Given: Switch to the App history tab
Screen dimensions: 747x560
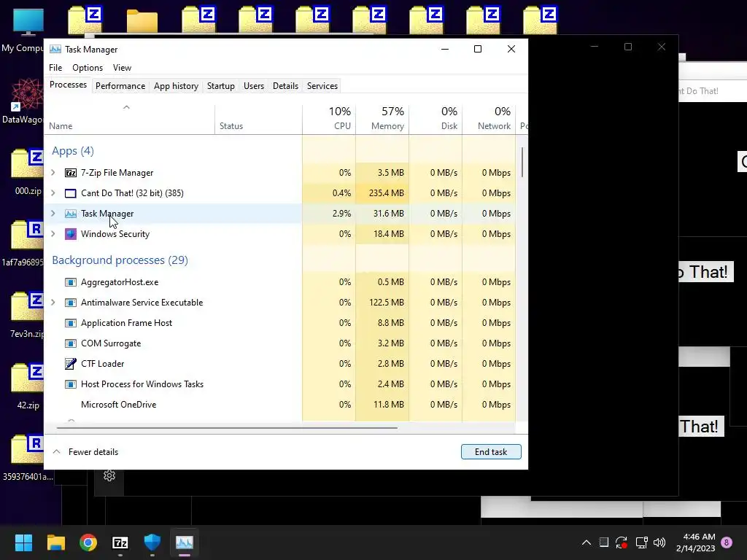Looking at the screenshot, I should (176, 86).
